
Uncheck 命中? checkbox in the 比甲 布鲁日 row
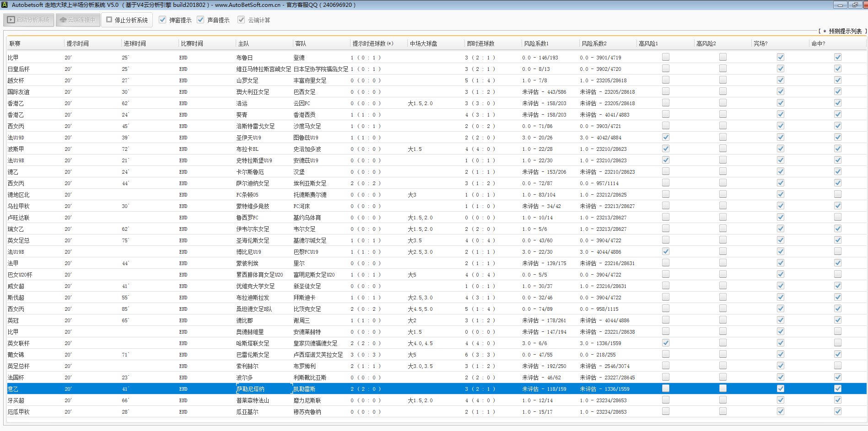coord(837,57)
